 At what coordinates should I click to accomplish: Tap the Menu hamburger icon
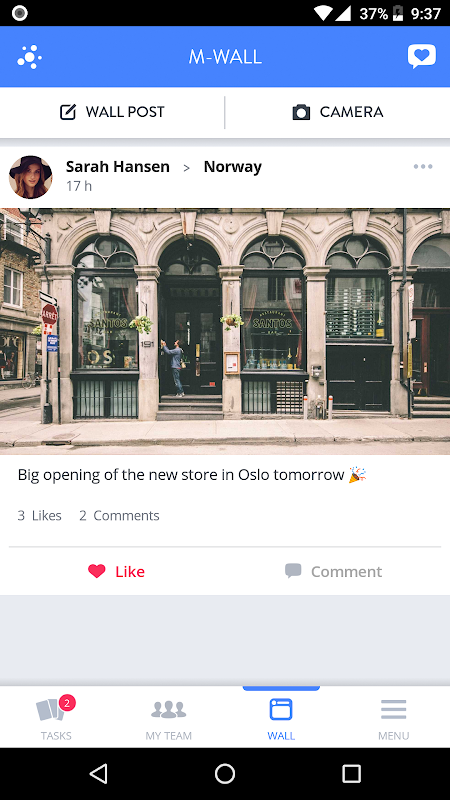[x=393, y=709]
